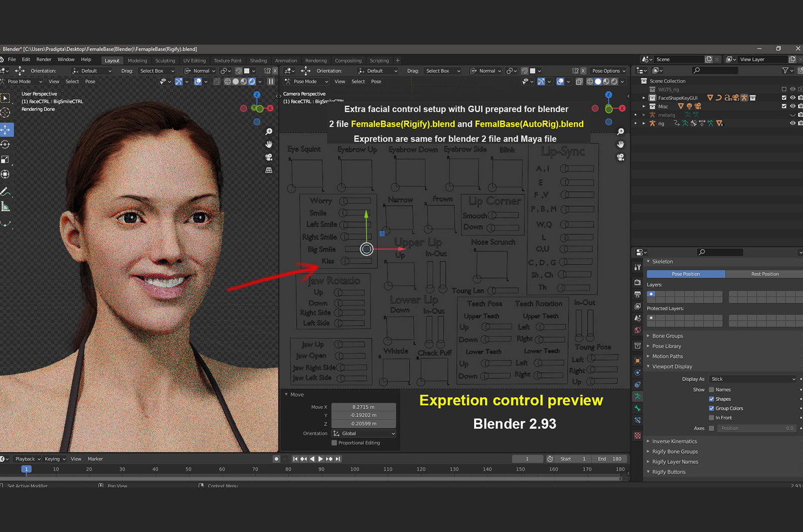Click the new scene icon beside Scene field
The image size is (803, 532).
pos(709,59)
